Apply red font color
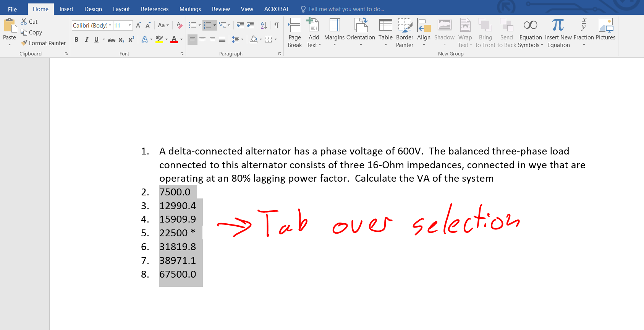This screenshot has height=330, width=644. [x=174, y=39]
